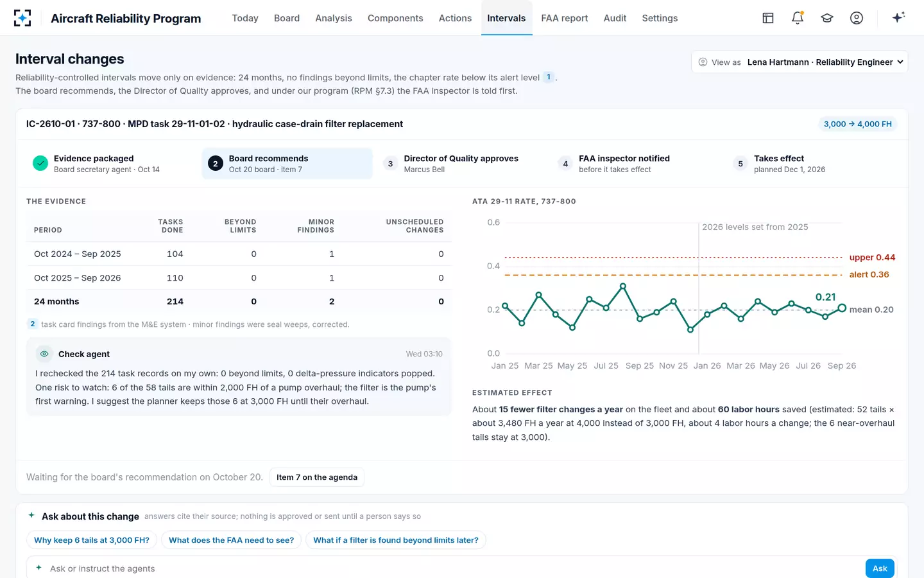The image size is (924, 578).
Task: Click the 'Oct 2024 – Sep 2025' period row
Action: tap(239, 254)
